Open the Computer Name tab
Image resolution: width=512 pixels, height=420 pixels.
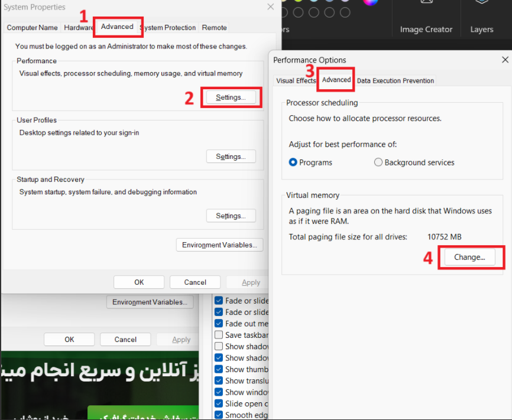32,27
